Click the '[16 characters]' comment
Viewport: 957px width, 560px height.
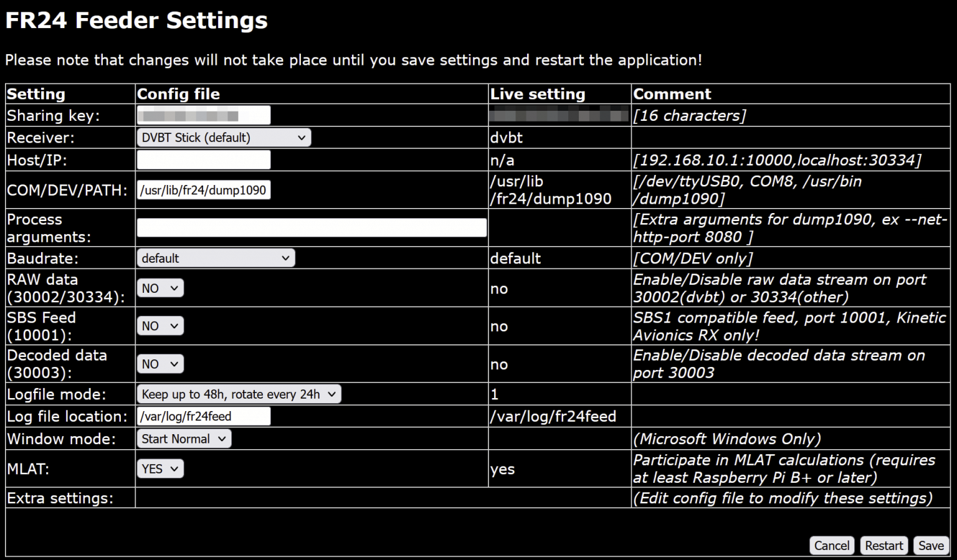click(690, 115)
